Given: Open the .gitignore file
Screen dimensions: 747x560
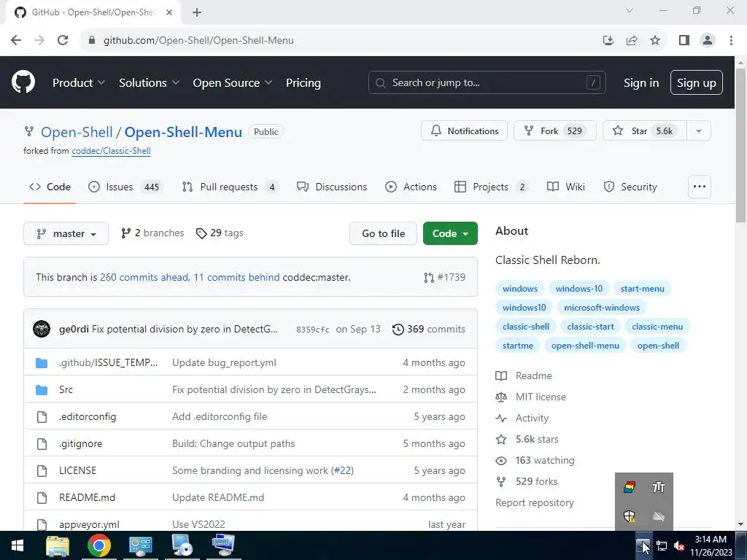Looking at the screenshot, I should (80, 443).
